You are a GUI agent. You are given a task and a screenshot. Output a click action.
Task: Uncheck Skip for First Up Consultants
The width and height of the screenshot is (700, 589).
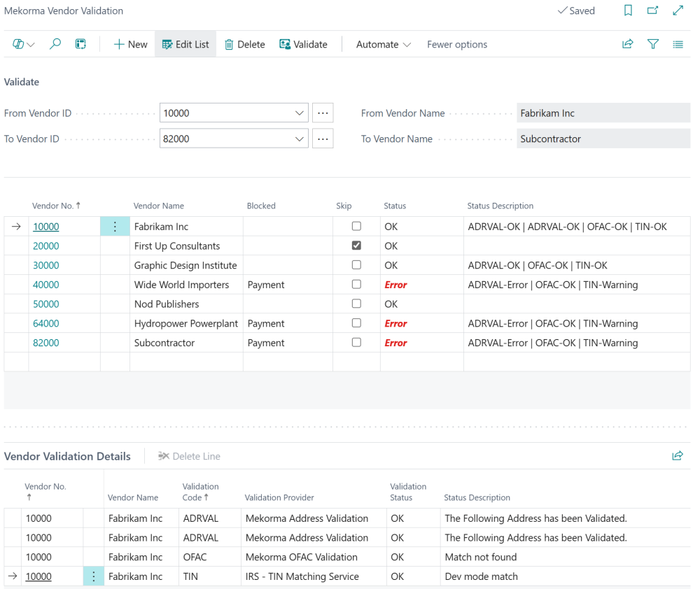[x=356, y=246]
